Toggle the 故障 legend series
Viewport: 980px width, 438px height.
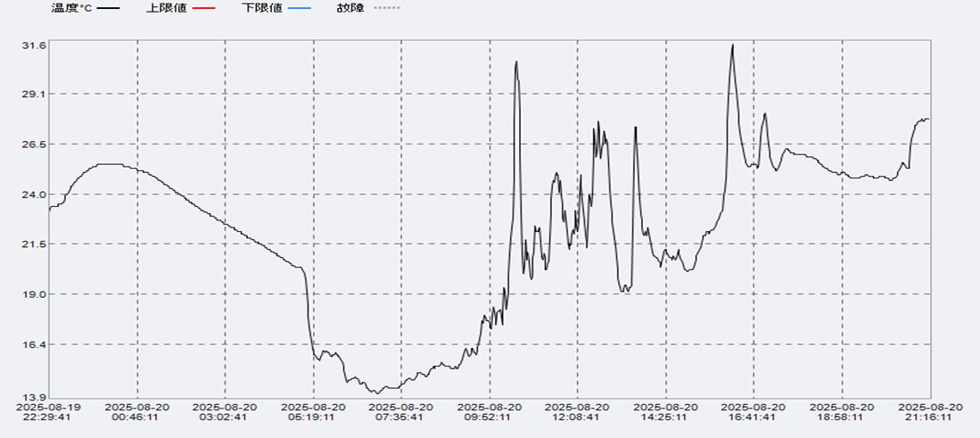(x=369, y=8)
